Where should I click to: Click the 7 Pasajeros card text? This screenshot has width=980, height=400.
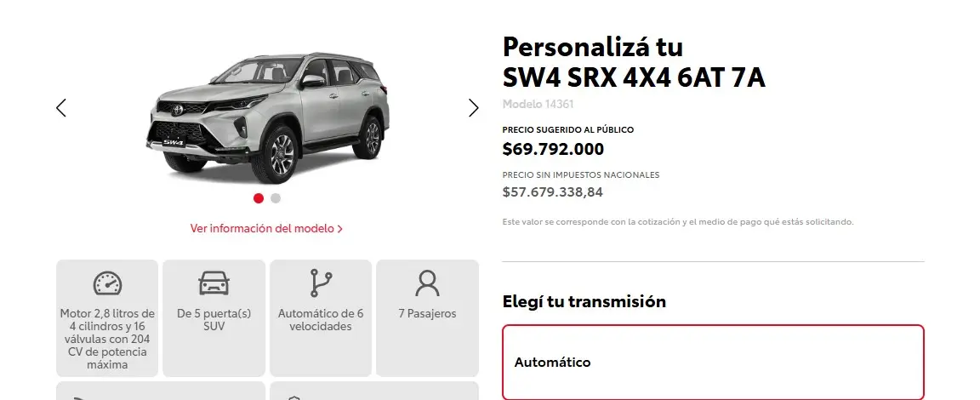pos(428,314)
